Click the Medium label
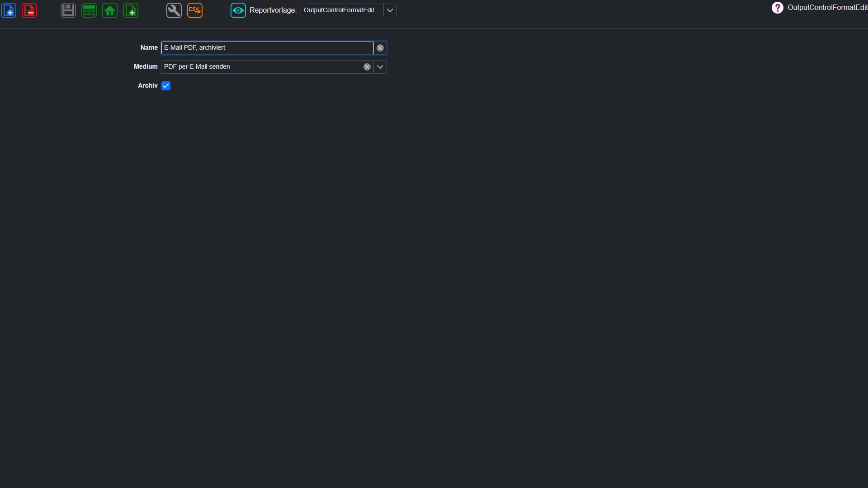Viewport: 868px width, 488px height. (146, 66)
